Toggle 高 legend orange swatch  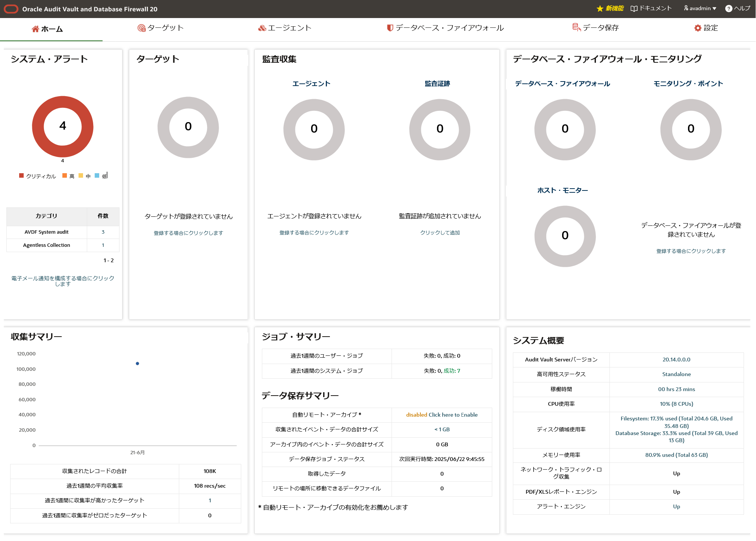[x=65, y=175]
